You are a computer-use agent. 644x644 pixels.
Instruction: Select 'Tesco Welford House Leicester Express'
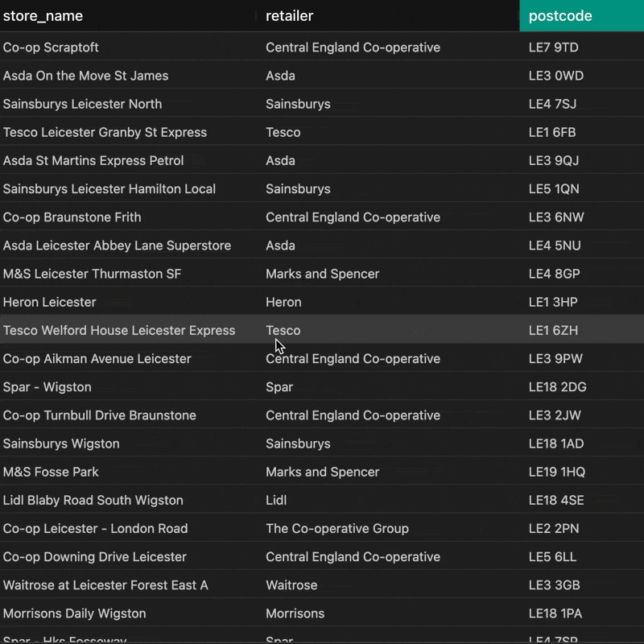119,331
